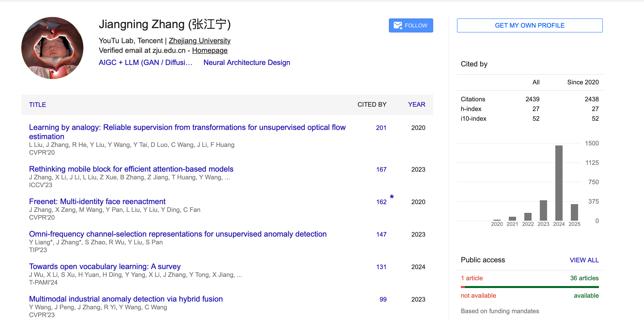Viewport: 644px width, 320px height.
Task: Open Freenet face reenactment paper
Action: coord(97,201)
